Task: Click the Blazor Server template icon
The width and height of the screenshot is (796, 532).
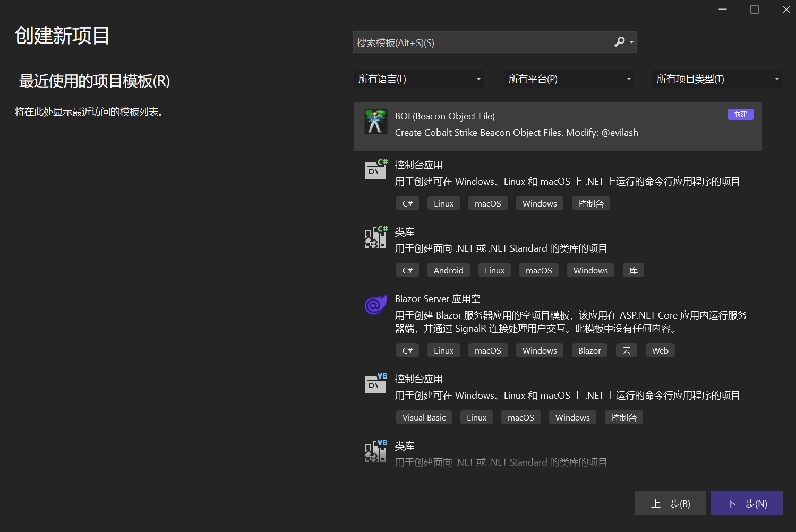Action: tap(376, 304)
